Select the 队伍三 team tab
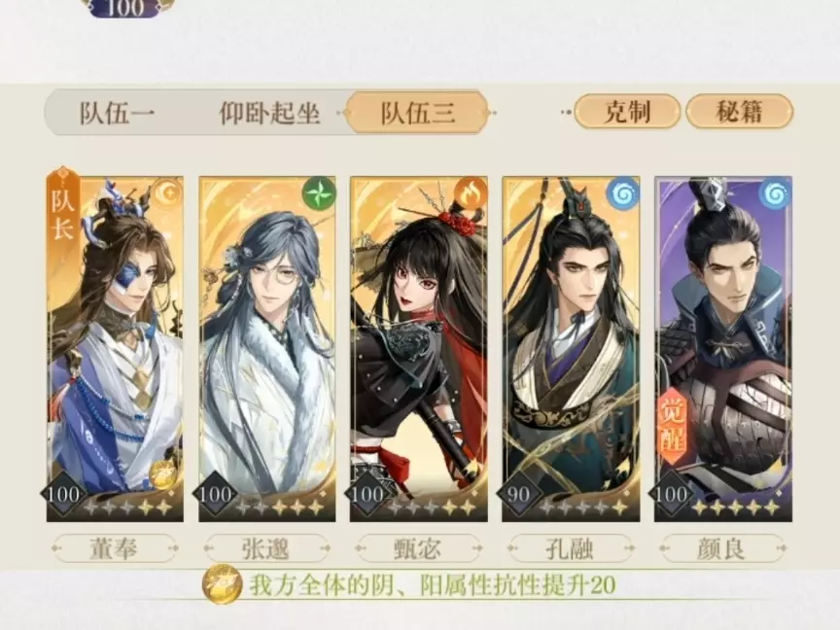 [x=418, y=113]
